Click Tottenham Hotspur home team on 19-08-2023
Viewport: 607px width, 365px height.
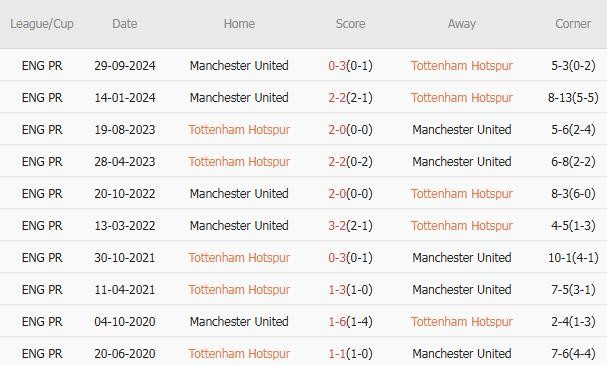coord(239,130)
